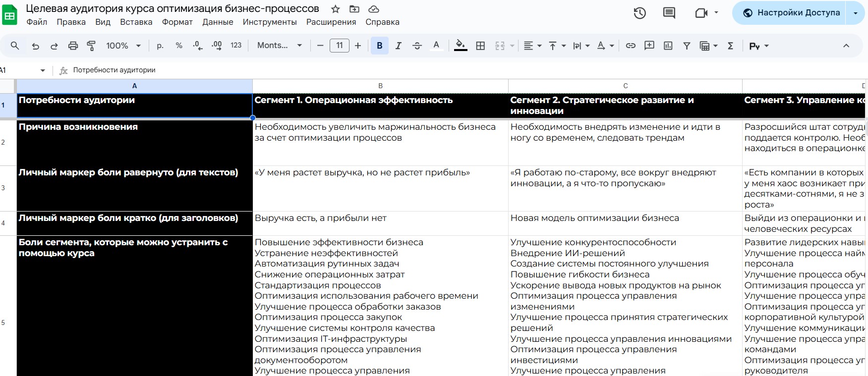Toggle bold formatting
The height and width of the screenshot is (376, 868).
click(379, 46)
